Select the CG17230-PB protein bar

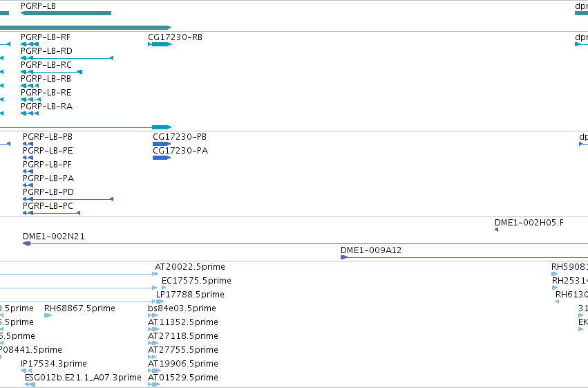pyautogui.click(x=162, y=144)
